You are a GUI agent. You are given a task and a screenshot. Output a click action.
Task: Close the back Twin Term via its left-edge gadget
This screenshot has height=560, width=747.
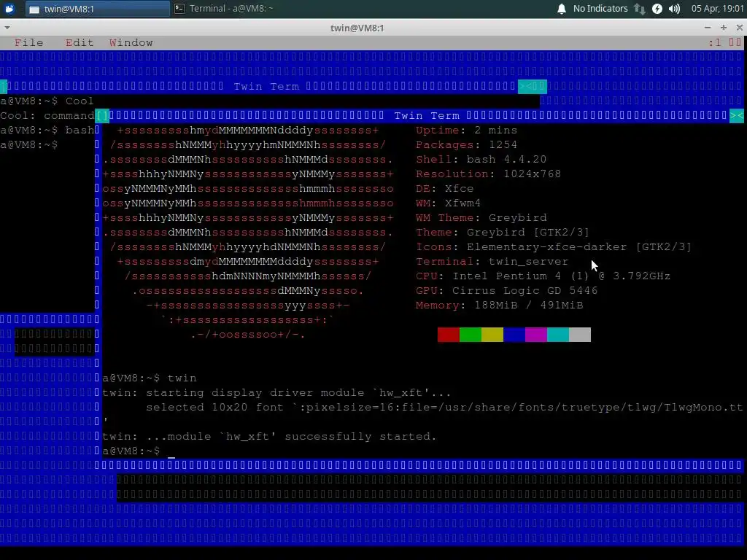tap(4, 87)
